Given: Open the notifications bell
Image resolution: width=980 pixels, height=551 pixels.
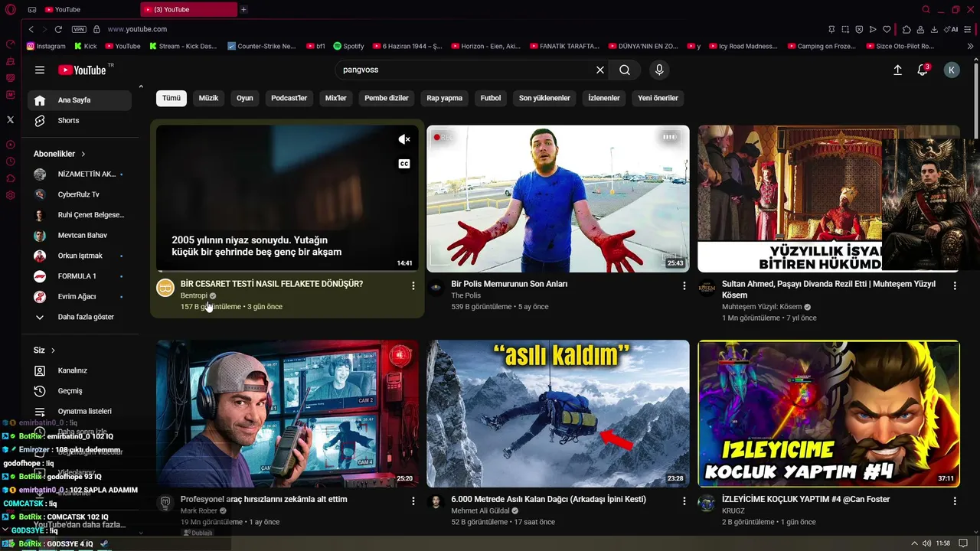Looking at the screenshot, I should pos(923,70).
